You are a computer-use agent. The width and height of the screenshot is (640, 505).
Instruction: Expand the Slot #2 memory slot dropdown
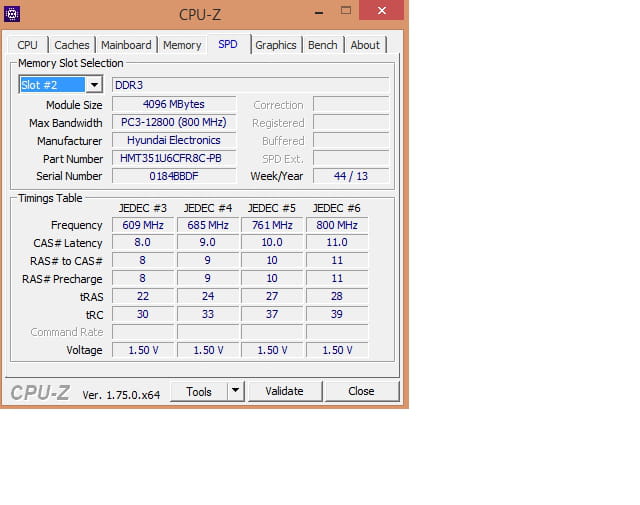point(92,85)
